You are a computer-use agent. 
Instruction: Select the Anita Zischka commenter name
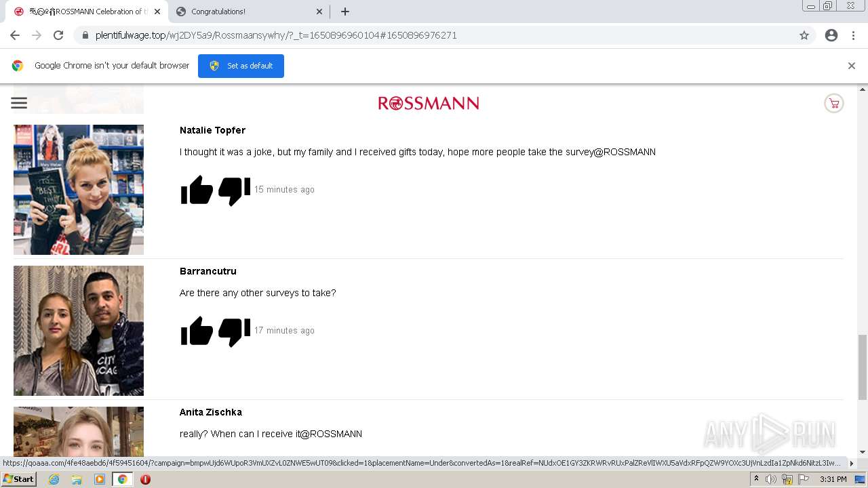coord(211,412)
